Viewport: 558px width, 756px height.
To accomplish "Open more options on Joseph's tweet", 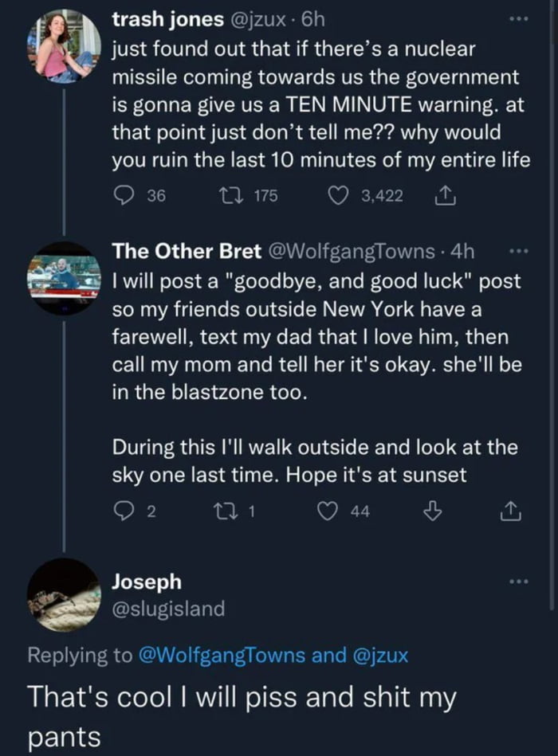I will click(521, 582).
